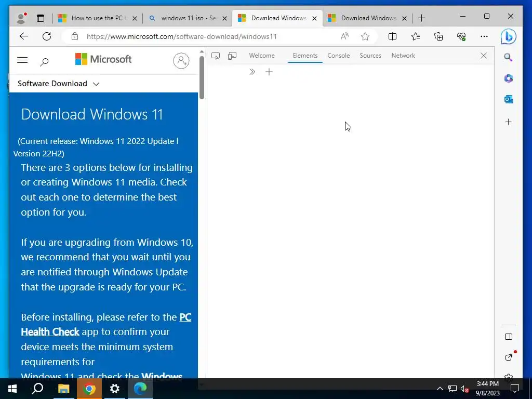Go to the Microsoft logo home link
Image resolution: width=532 pixels, height=399 pixels.
point(103,59)
